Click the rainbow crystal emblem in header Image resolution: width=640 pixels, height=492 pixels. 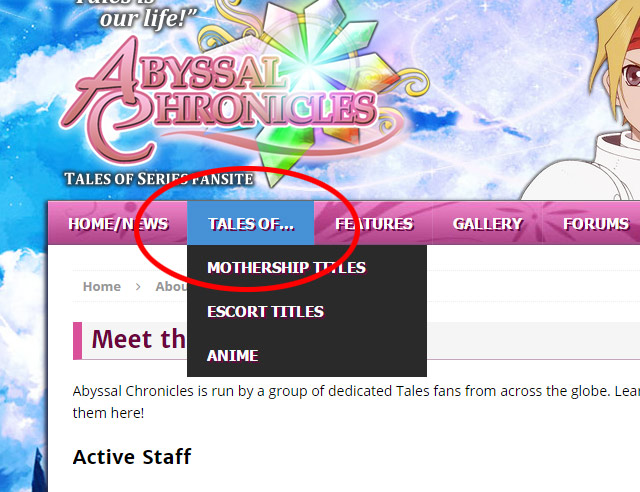click(x=314, y=82)
